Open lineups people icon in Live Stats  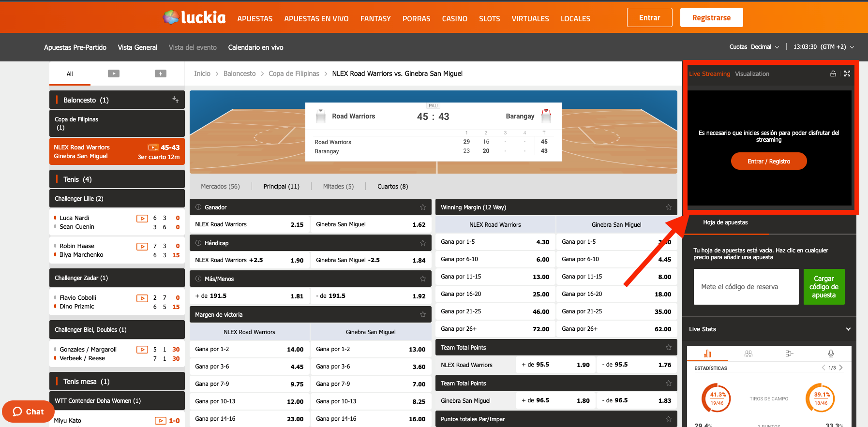[x=748, y=353]
